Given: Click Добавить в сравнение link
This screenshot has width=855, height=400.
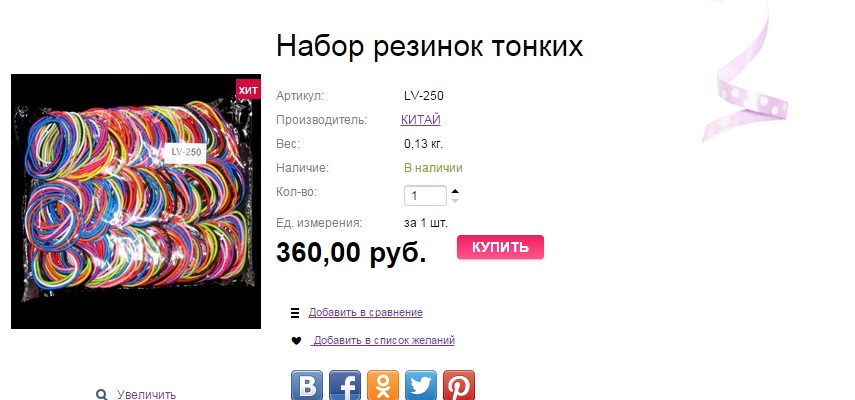Looking at the screenshot, I should click(x=365, y=312).
